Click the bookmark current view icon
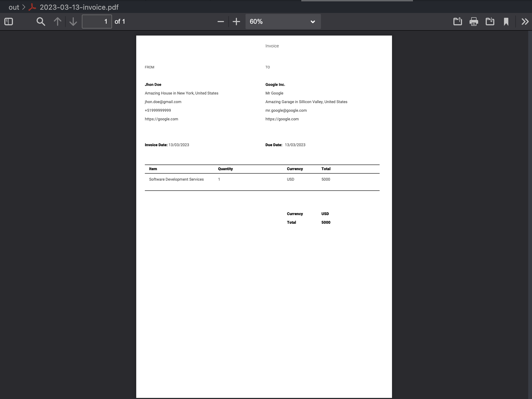The image size is (532, 399). click(506, 22)
